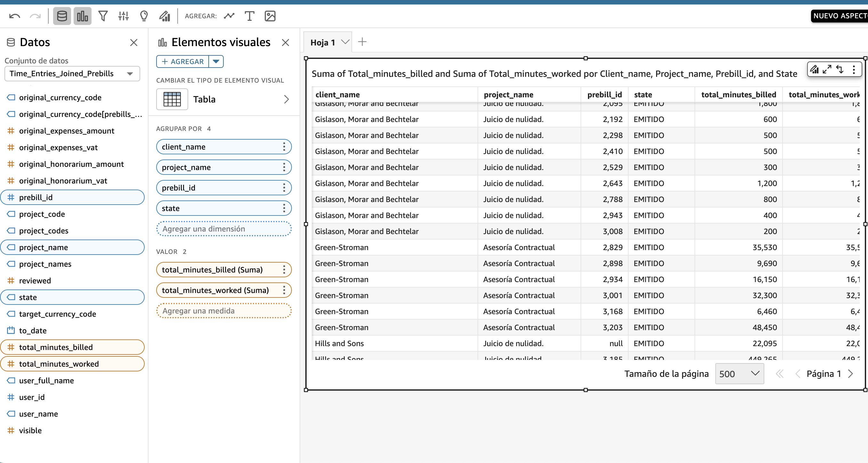Add a text box icon
Screen dimensions: 868x463
tap(249, 16)
